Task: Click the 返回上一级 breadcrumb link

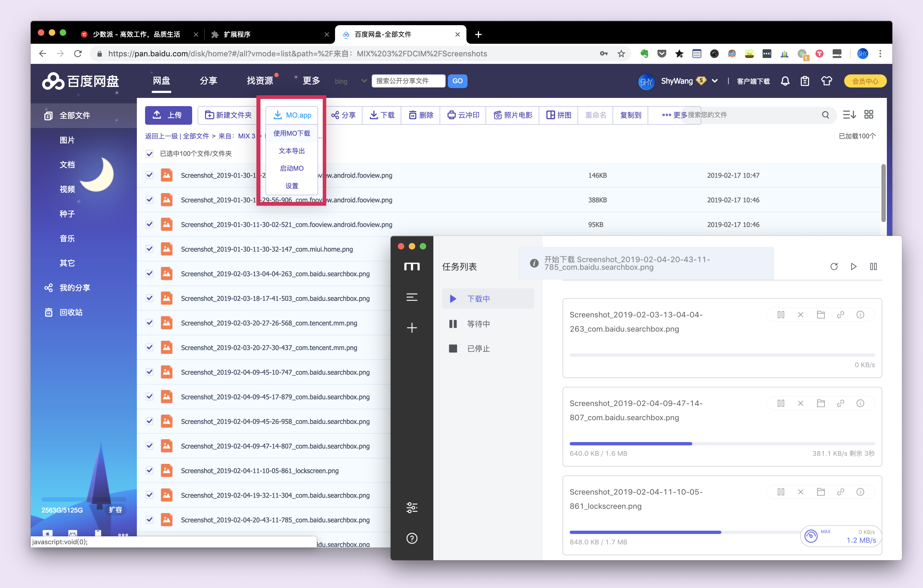Action: 161,136
